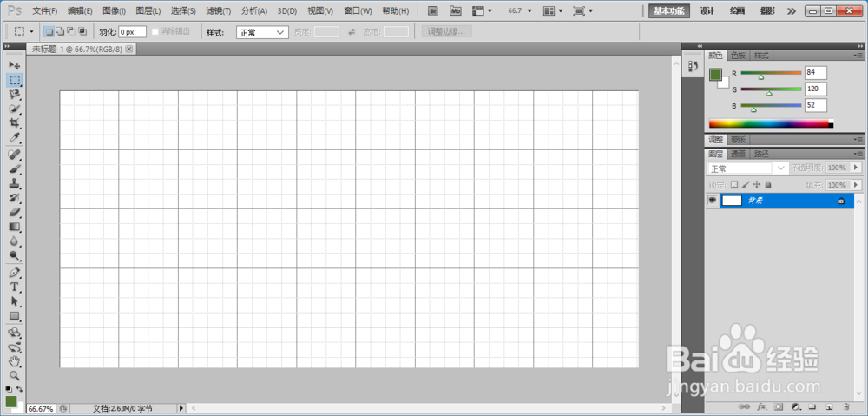The width and height of the screenshot is (868, 416).
Task: Open the 编辑(E) menu
Action: [x=80, y=11]
